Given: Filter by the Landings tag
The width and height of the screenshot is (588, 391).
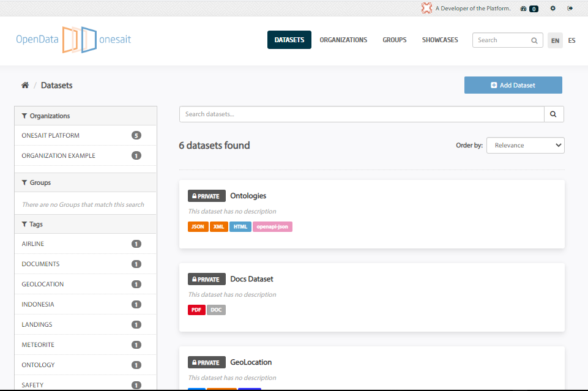Looking at the screenshot, I should coord(86,325).
